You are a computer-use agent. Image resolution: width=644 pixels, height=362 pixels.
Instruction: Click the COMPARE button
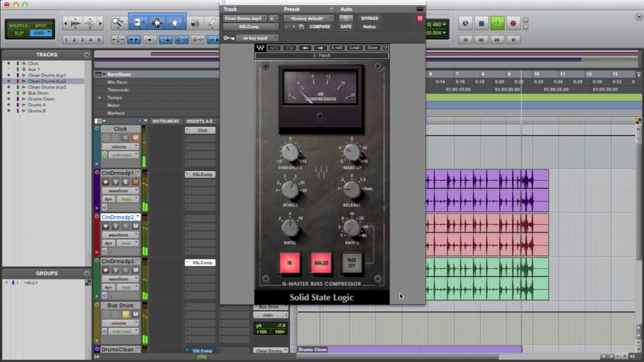[319, 27]
